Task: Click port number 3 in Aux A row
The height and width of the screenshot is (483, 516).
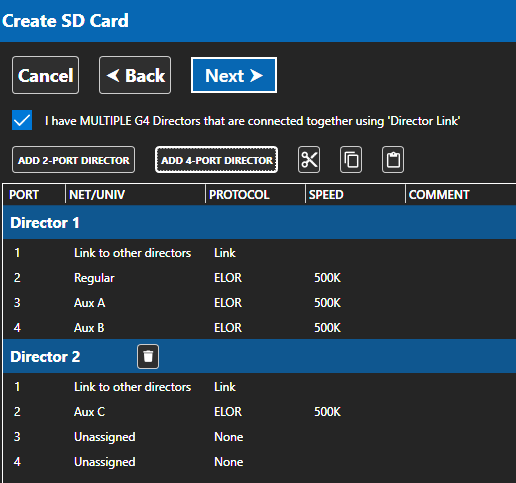Action: pos(17,303)
